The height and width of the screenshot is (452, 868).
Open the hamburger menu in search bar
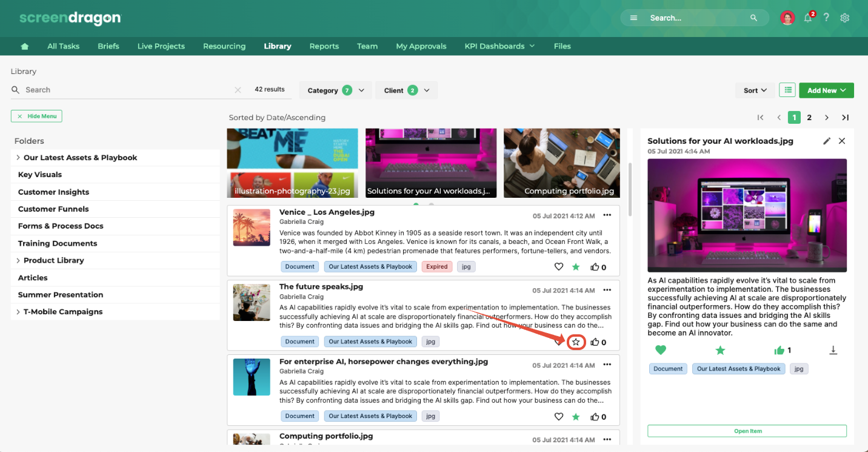click(x=633, y=18)
